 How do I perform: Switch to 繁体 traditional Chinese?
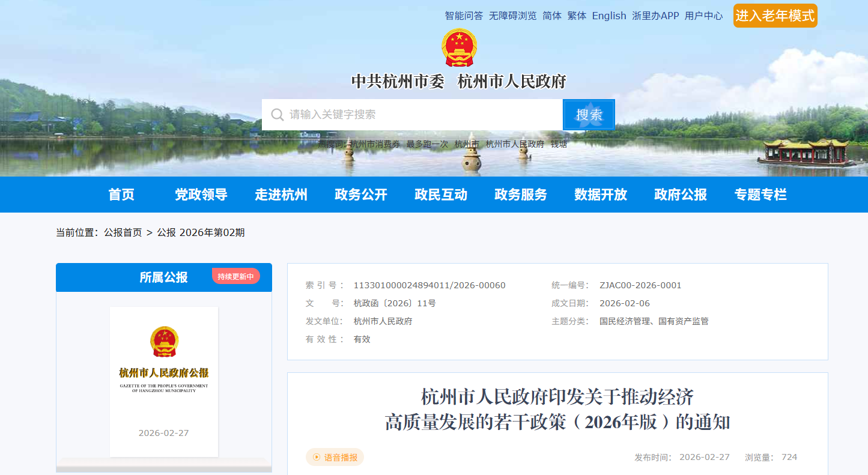[x=577, y=16]
